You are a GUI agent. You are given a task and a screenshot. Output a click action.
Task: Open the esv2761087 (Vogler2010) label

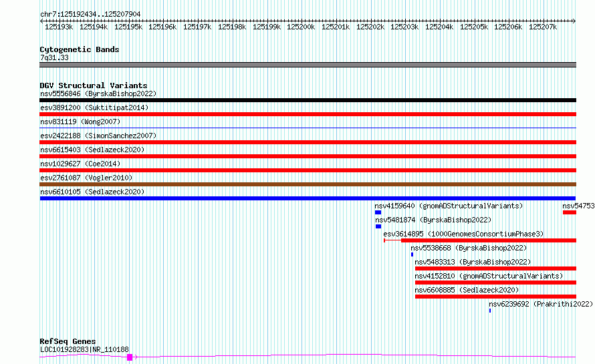(86, 178)
